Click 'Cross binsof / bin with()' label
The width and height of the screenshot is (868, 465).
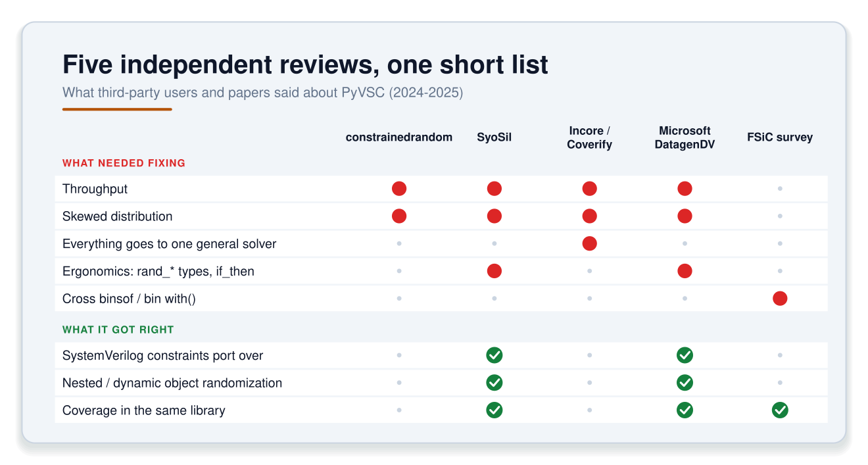(x=129, y=299)
